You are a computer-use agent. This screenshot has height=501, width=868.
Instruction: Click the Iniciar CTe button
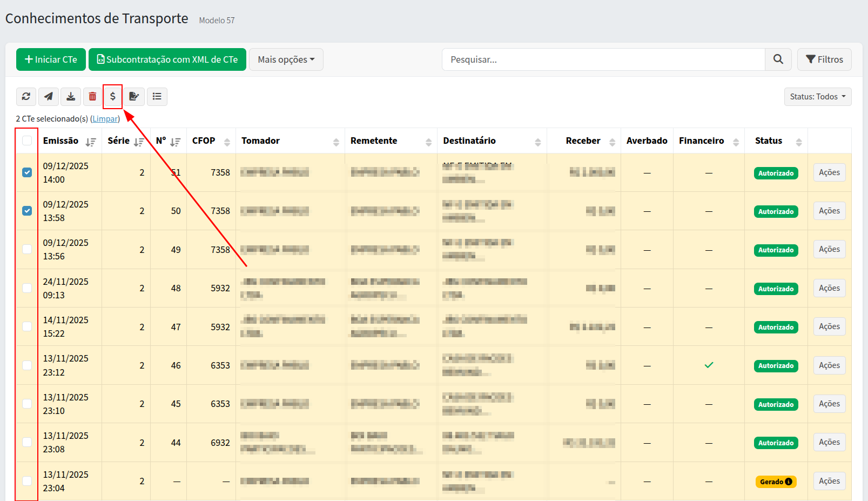(51, 59)
